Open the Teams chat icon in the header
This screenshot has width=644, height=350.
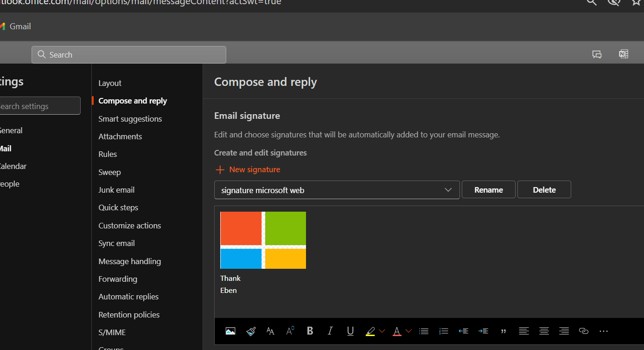pyautogui.click(x=597, y=54)
